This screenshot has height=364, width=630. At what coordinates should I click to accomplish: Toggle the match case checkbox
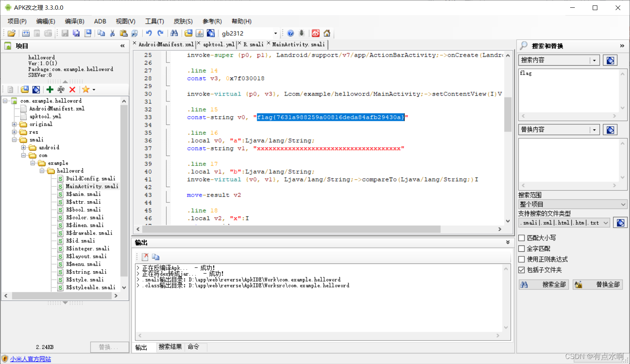pyautogui.click(x=522, y=238)
